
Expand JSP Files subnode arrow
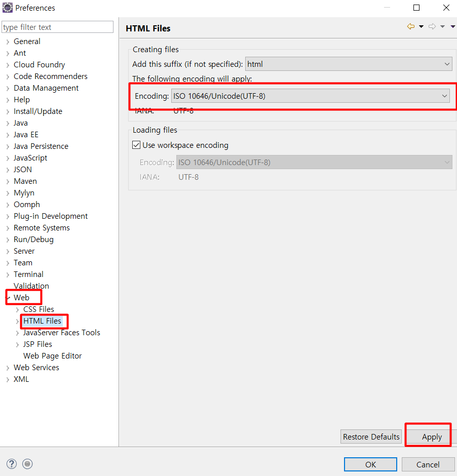pyautogui.click(x=17, y=344)
